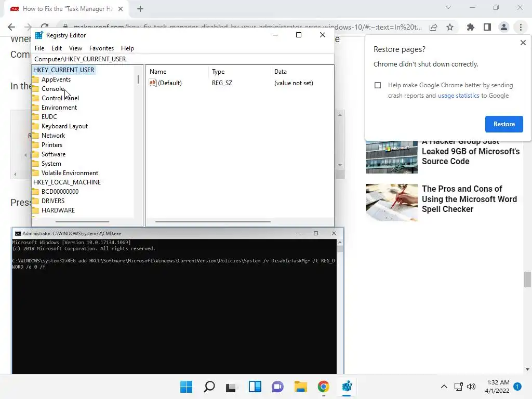Bookmark this page with the star icon
The width and height of the screenshot is (532, 399).
[450, 27]
